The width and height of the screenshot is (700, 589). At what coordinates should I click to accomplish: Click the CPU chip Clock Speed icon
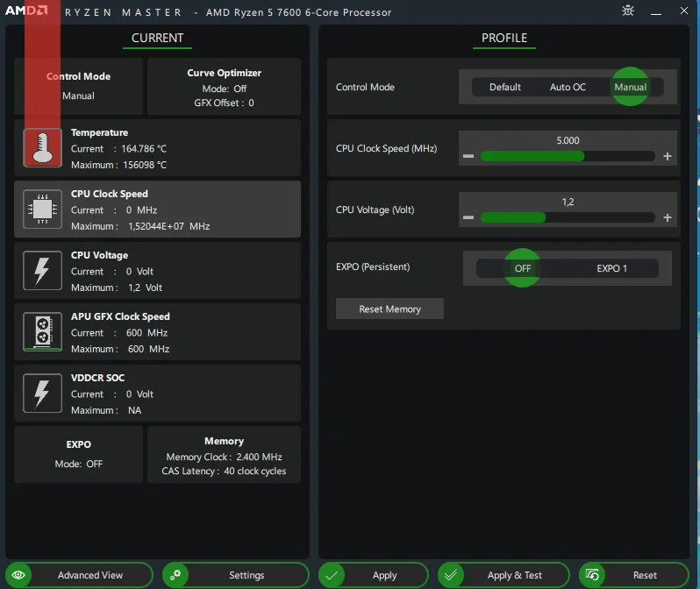42,209
